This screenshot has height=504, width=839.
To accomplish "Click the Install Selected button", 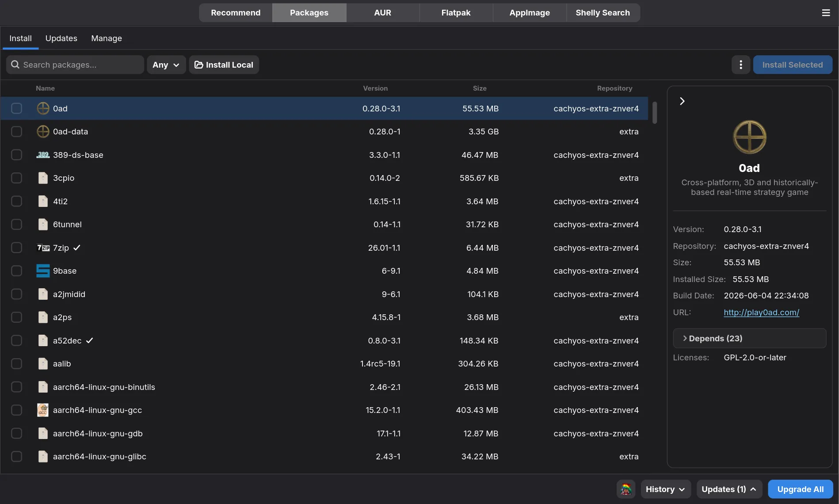I will coord(792,65).
